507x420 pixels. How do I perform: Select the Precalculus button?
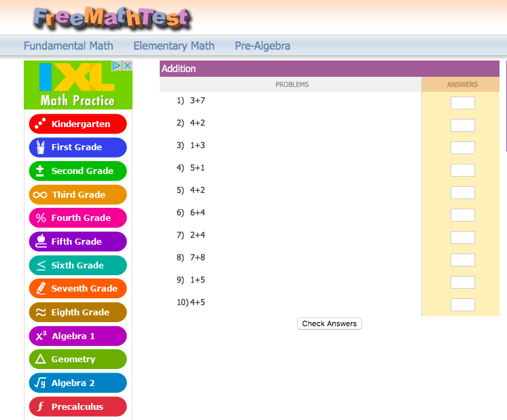(78, 406)
